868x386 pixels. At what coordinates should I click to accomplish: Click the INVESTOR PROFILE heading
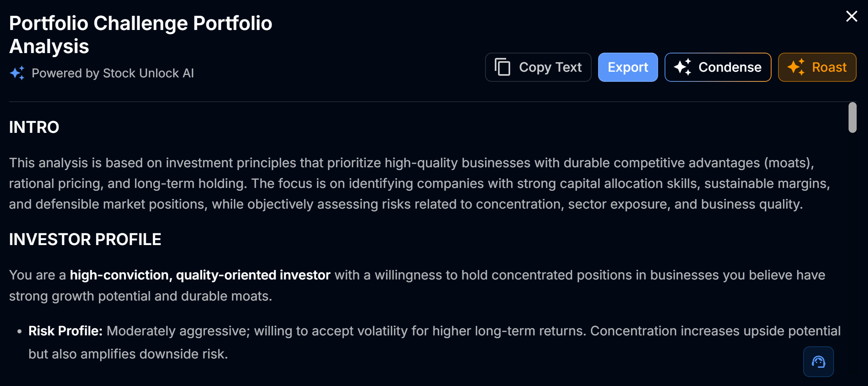click(85, 239)
